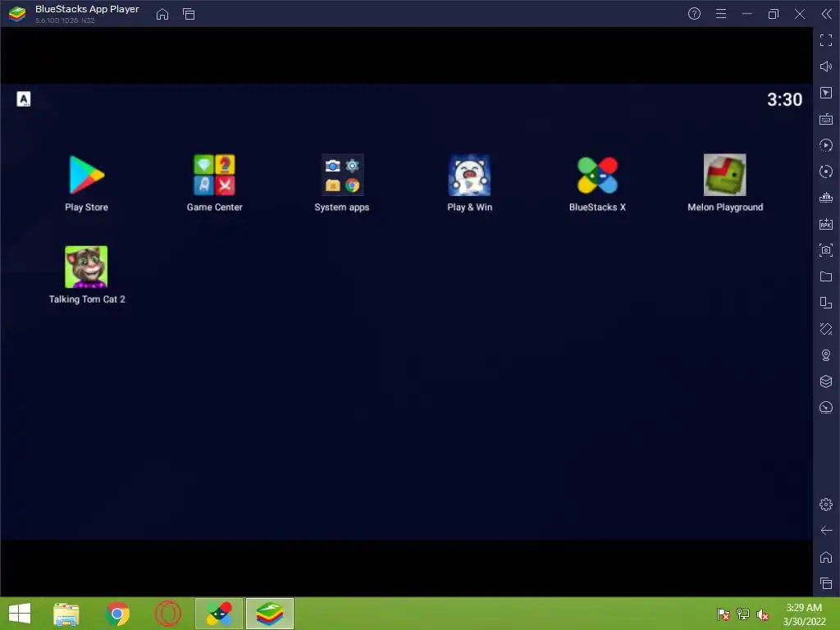Click the volume speaker icon in sidebar

pyautogui.click(x=826, y=66)
